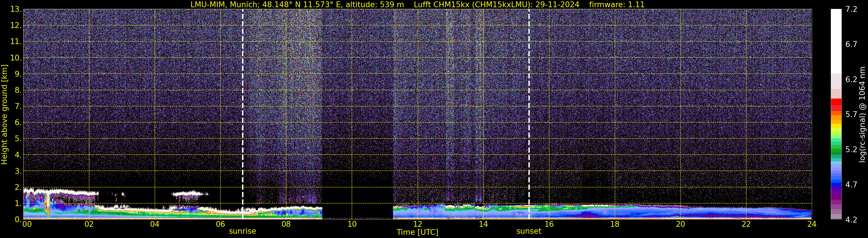868x238 pixels.
Task: Click the plot title 'LMU-MIM, Munich'
Action: coord(225,4)
